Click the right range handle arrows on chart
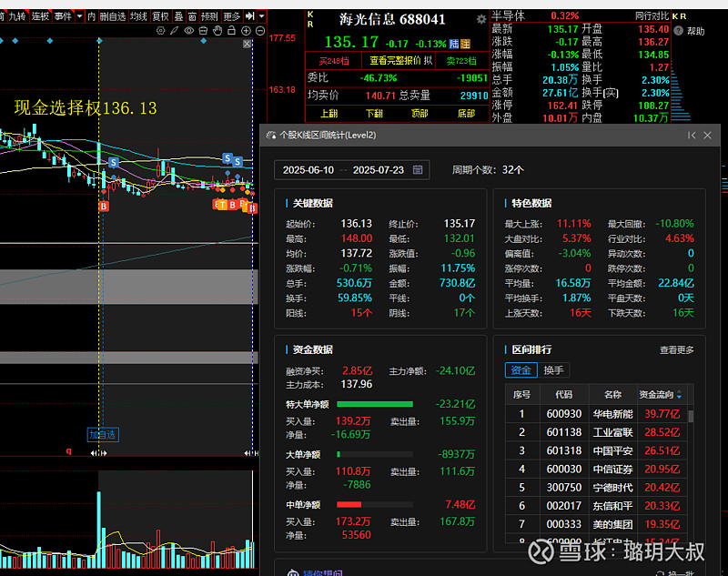The width and height of the screenshot is (728, 576). (251, 453)
